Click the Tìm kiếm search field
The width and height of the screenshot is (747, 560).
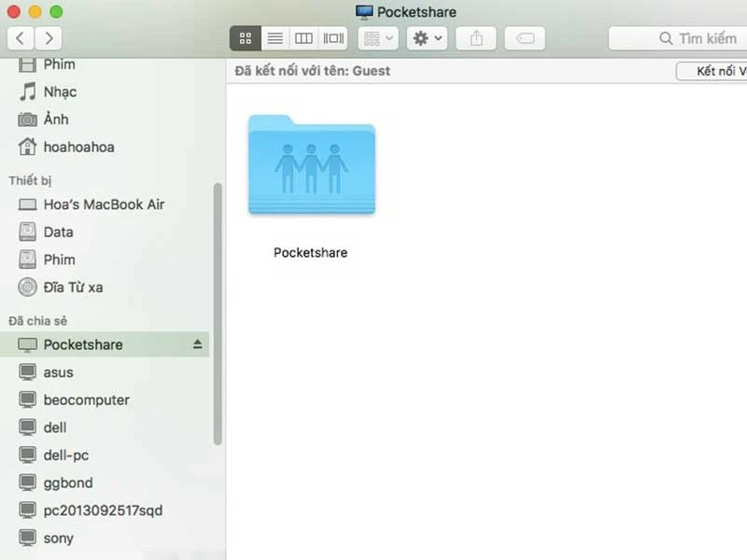682,38
